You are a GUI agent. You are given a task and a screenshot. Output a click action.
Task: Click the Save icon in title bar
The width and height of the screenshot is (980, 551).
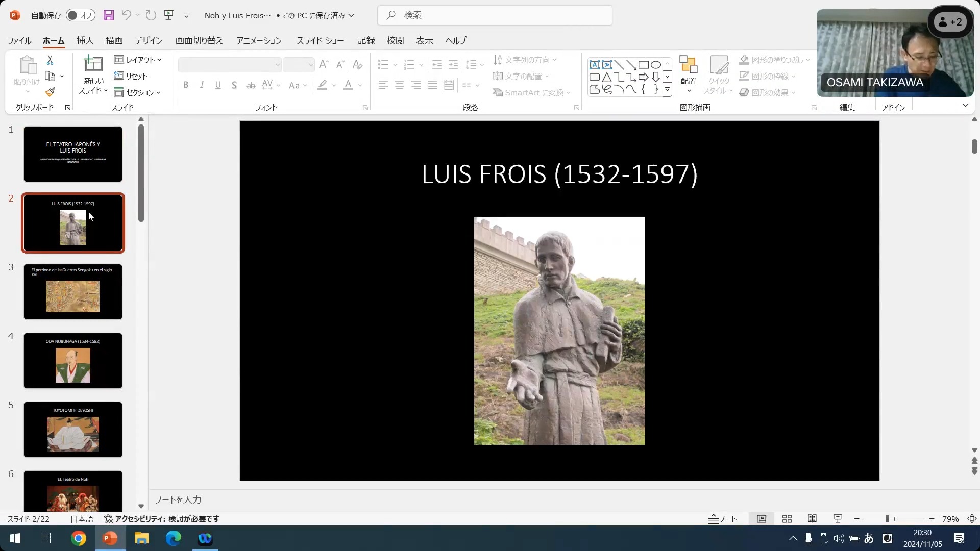pos(108,15)
